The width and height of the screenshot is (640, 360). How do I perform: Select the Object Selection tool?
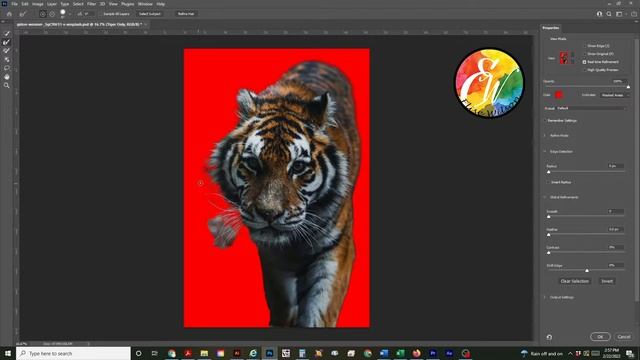tap(7, 60)
